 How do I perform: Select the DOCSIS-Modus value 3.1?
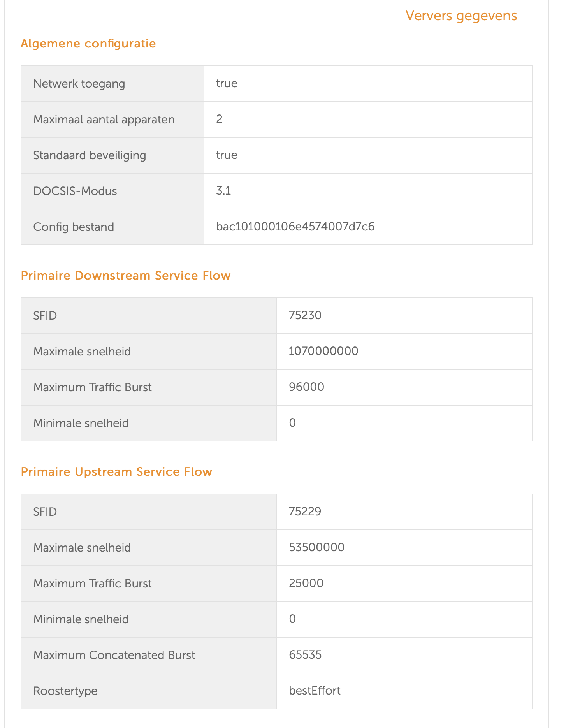[x=223, y=191]
